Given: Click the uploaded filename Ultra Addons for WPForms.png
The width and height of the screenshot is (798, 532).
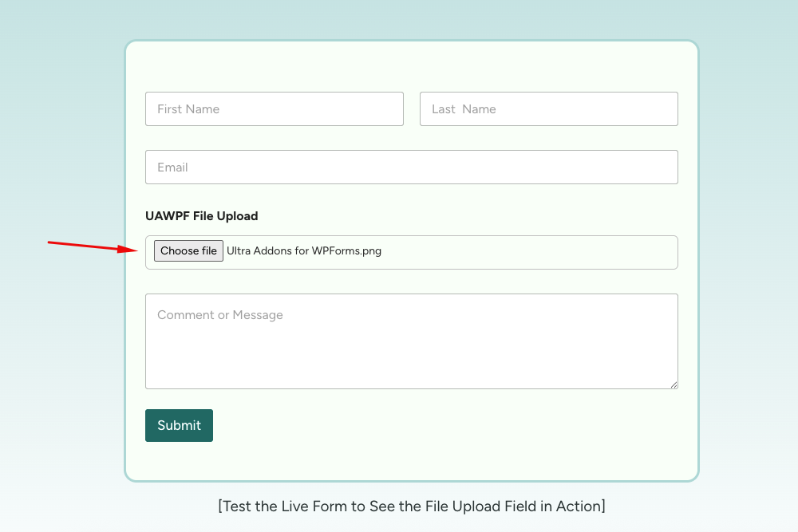Looking at the screenshot, I should tap(304, 250).
